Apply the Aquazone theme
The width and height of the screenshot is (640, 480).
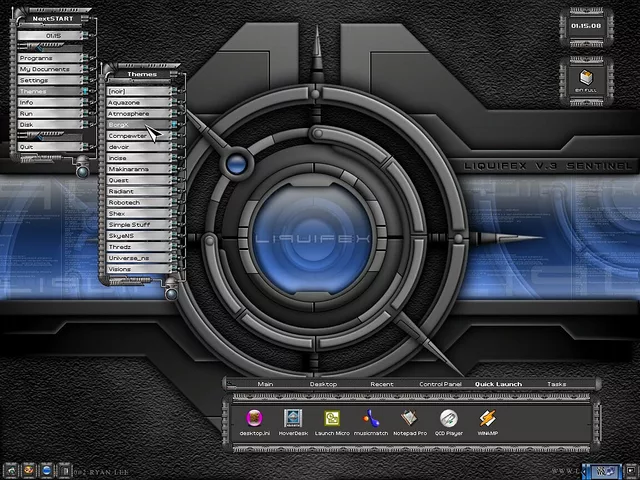click(x=138, y=102)
